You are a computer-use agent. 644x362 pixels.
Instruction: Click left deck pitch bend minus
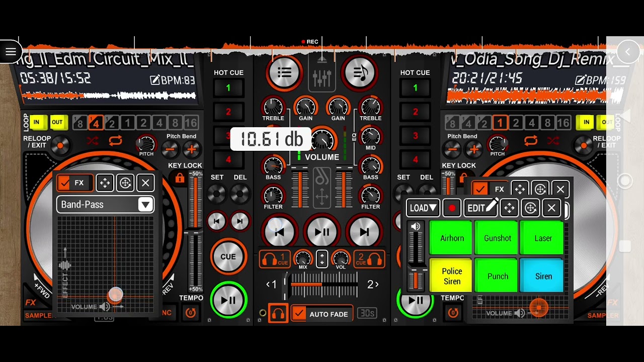pos(170,149)
